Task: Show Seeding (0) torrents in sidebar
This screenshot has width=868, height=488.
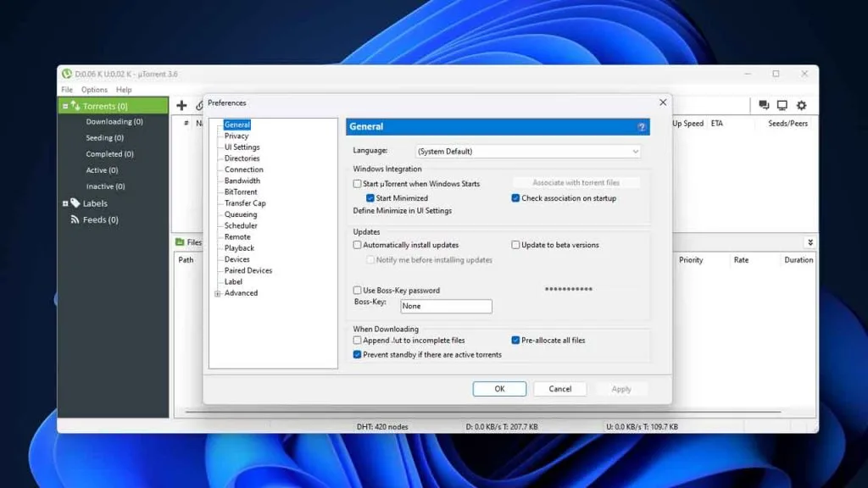Action: click(x=104, y=138)
